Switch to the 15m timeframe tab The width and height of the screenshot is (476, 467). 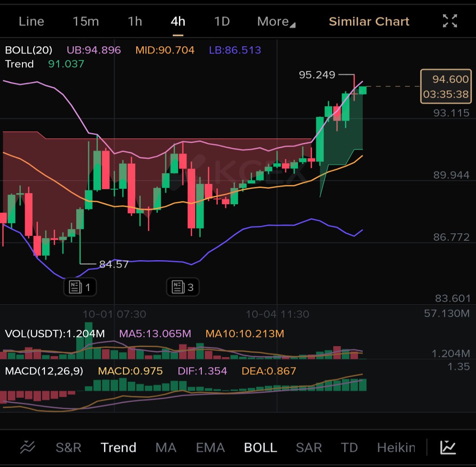tap(86, 22)
